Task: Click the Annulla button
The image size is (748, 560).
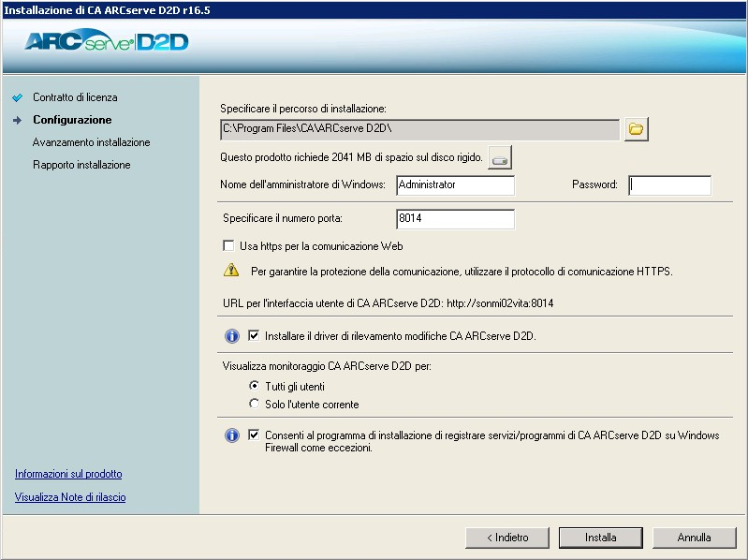Action: [x=694, y=538]
